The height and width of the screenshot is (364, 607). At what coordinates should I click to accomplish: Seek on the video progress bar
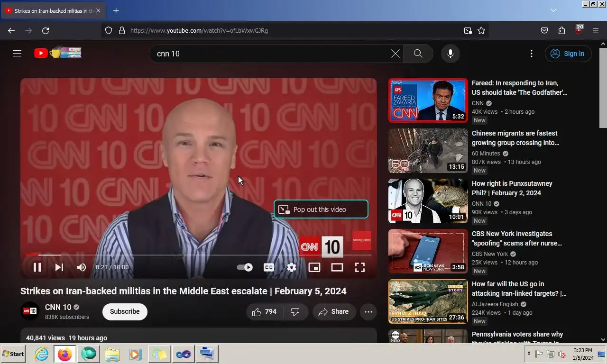tap(199, 255)
